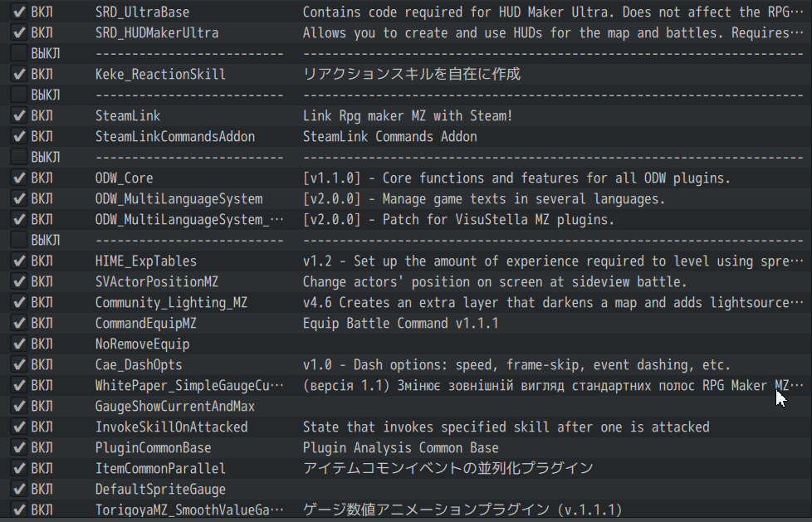This screenshot has height=522, width=812.
Task: Uncheck SteamLinkCommandsAddon checkbox
Action: point(19,136)
